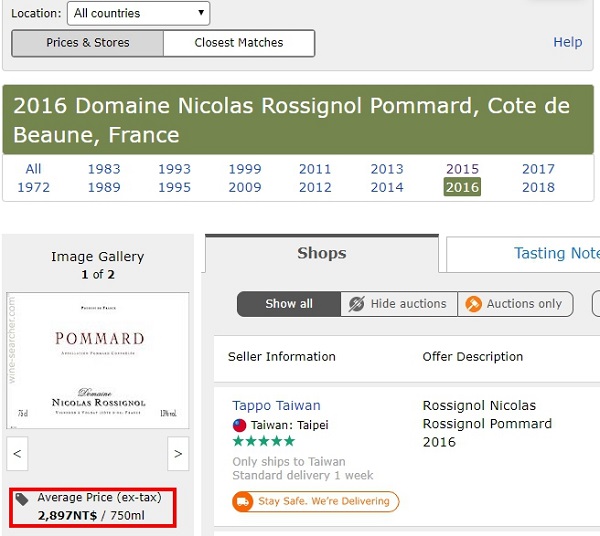Select the Prices & Stores tab
The height and width of the screenshot is (536, 600).
(x=88, y=43)
